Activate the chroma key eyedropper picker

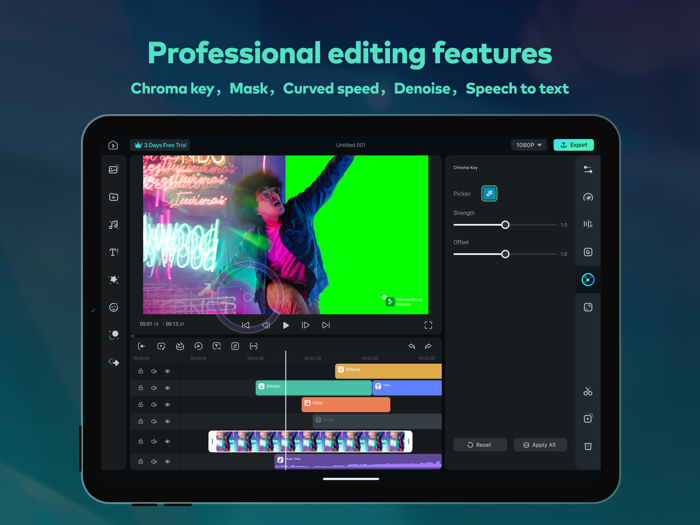coord(489,193)
